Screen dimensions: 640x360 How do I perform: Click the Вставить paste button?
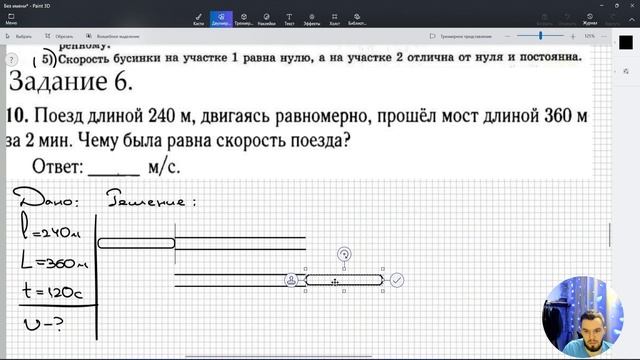coord(544,19)
